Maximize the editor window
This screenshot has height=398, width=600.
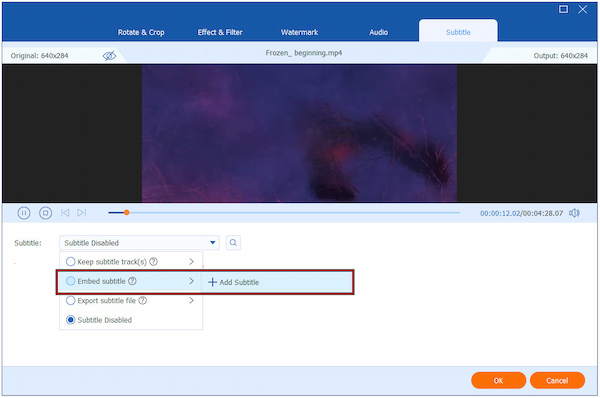tap(563, 9)
